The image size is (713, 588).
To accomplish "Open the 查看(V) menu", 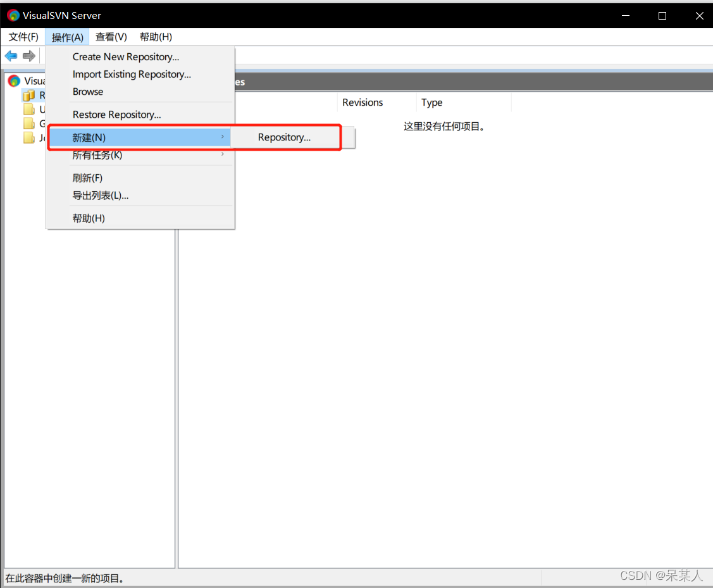I will coord(111,37).
